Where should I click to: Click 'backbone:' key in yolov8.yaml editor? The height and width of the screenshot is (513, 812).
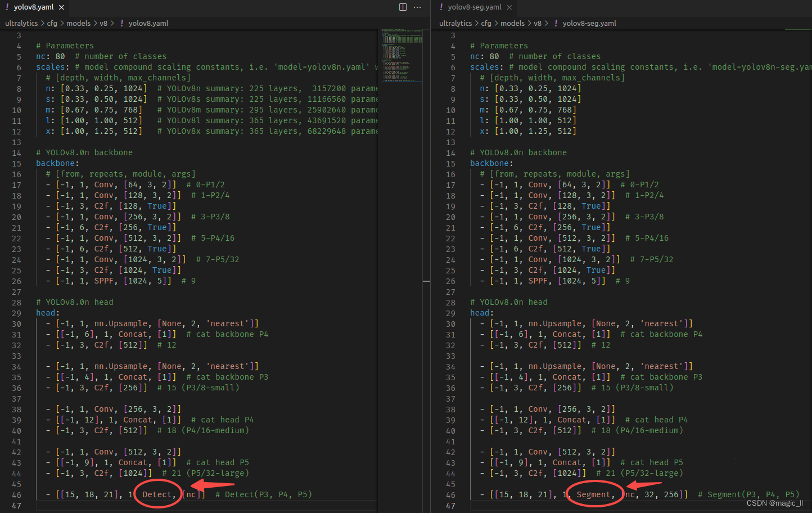pyautogui.click(x=58, y=163)
